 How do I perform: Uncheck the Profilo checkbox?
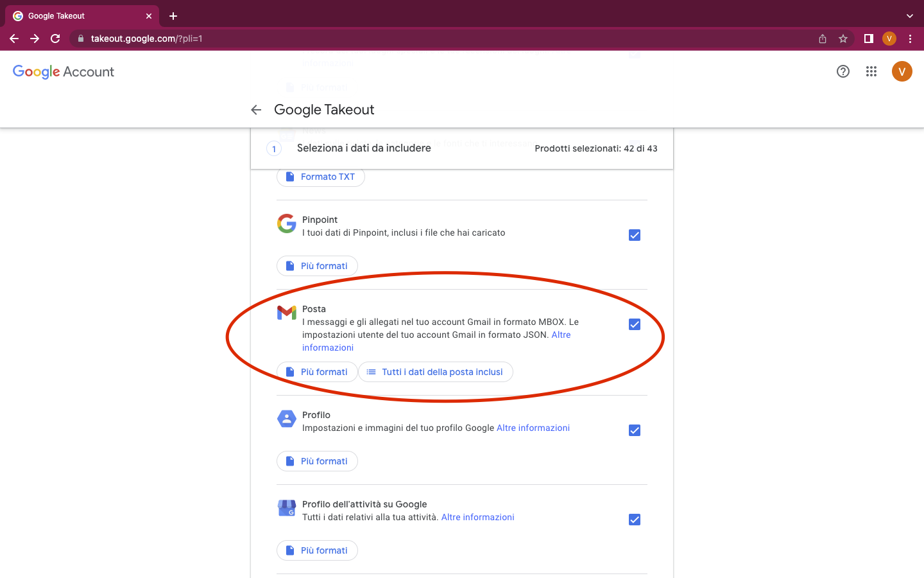(x=634, y=430)
